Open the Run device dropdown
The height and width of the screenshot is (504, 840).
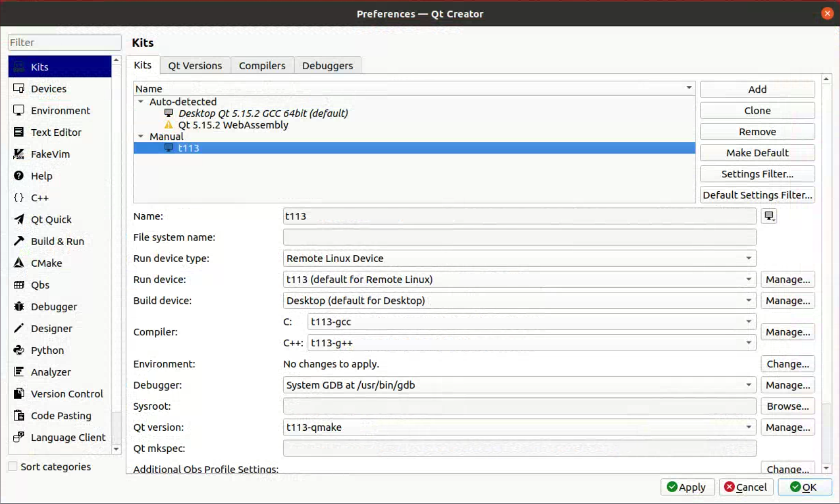coord(519,279)
